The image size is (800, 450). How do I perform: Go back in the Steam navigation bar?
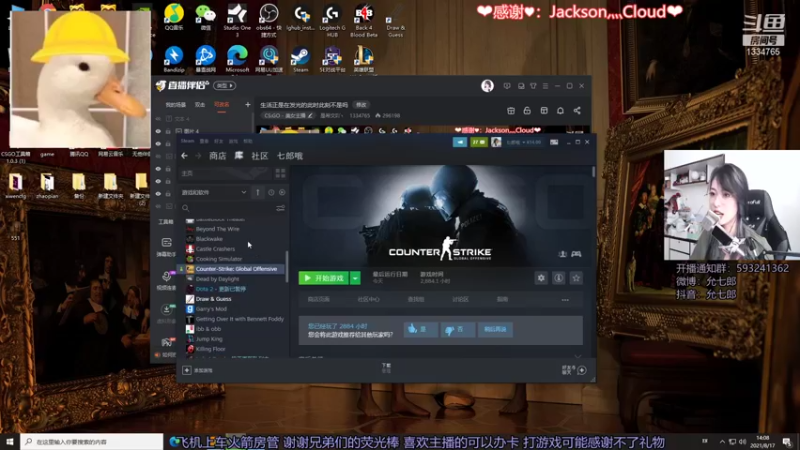tap(185, 156)
